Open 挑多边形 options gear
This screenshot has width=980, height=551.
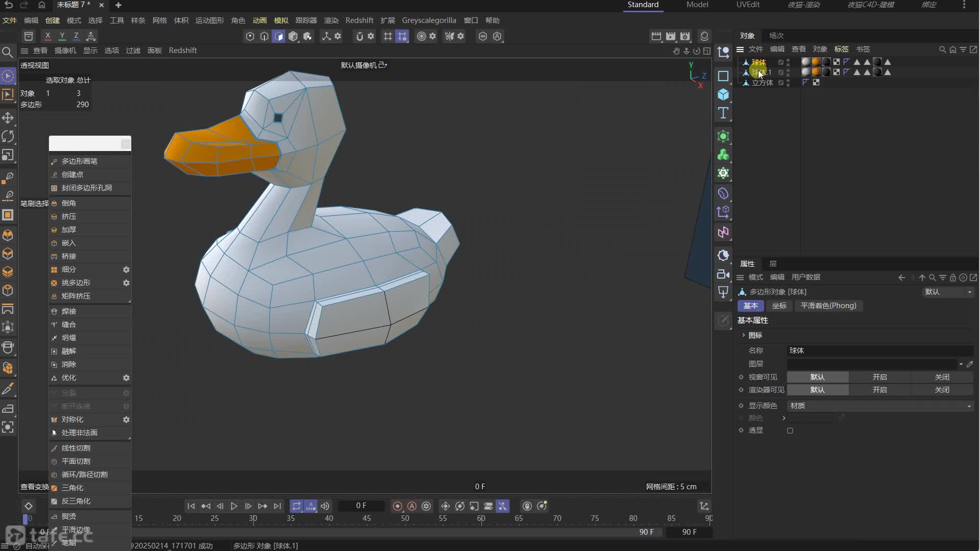(126, 283)
